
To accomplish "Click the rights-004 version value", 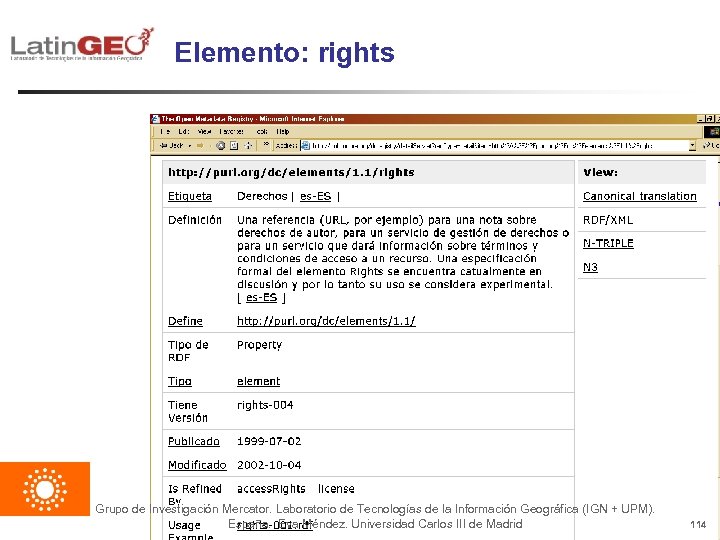I will click(x=265, y=405).
